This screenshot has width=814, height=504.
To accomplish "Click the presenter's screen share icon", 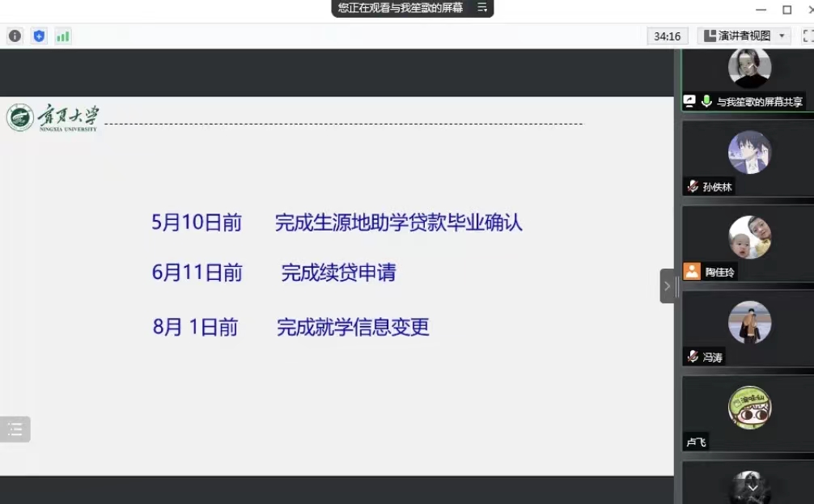I will (689, 101).
